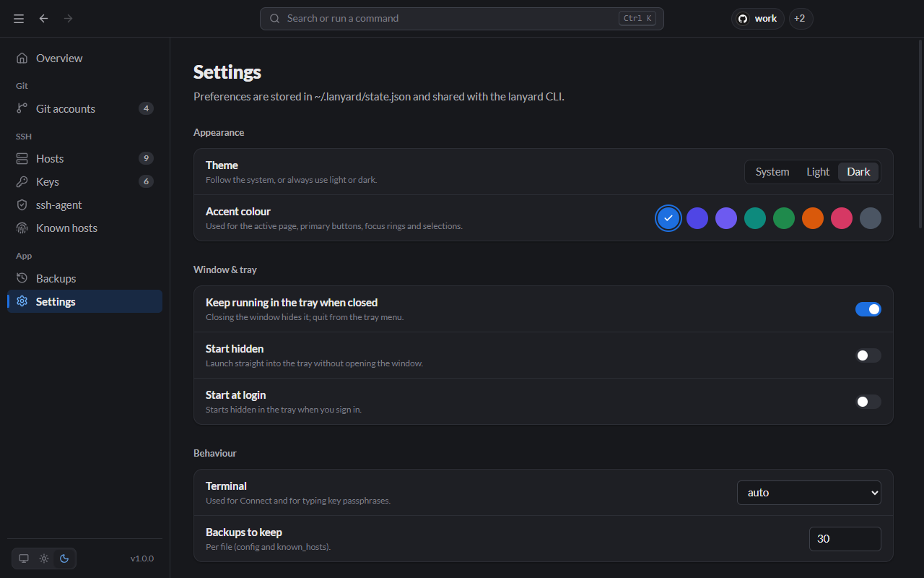Focus the Search or run a command box
The image size is (924, 578).
[462, 19]
